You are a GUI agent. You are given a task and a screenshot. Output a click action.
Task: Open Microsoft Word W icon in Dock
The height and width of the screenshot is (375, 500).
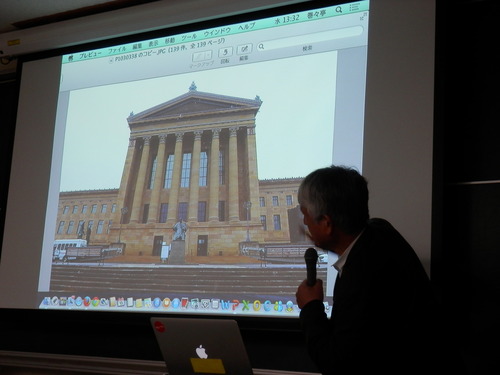click(x=225, y=305)
